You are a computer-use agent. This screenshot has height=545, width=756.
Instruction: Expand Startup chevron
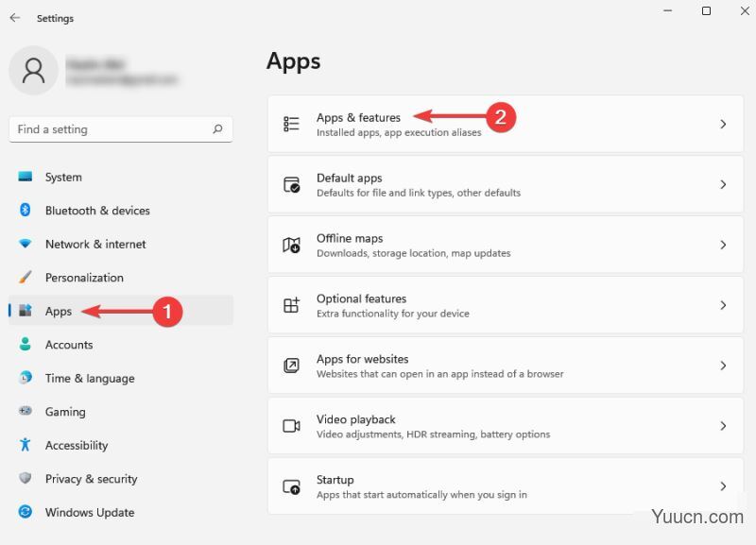[x=723, y=486]
